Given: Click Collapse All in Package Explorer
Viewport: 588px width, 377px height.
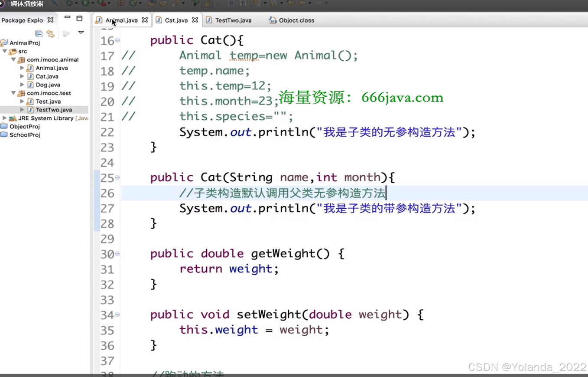Looking at the screenshot, I should tap(39, 33).
